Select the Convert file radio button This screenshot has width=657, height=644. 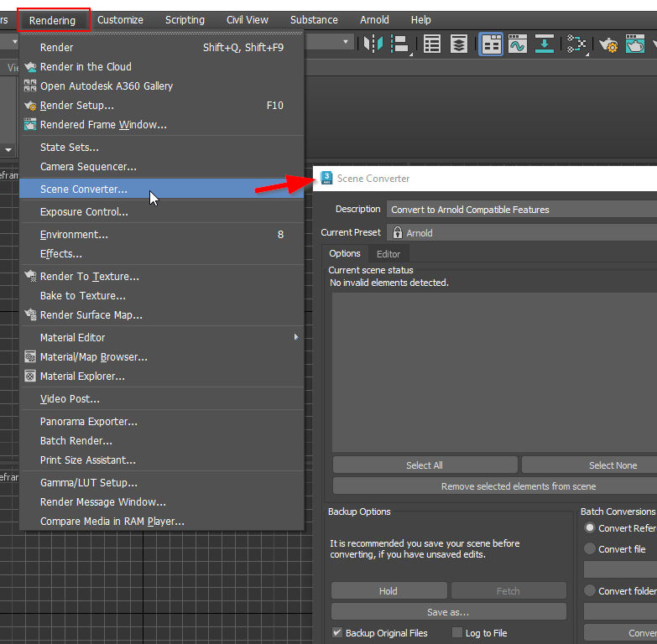point(590,549)
